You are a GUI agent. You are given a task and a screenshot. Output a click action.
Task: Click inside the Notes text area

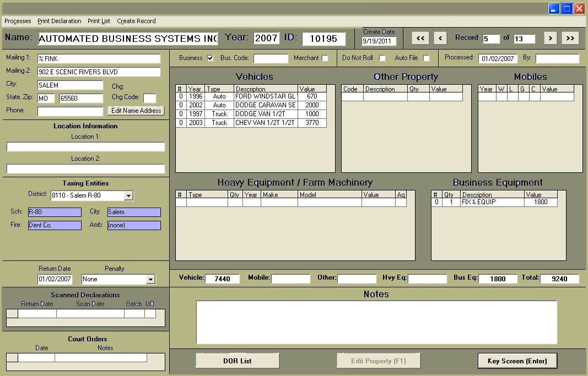click(376, 322)
